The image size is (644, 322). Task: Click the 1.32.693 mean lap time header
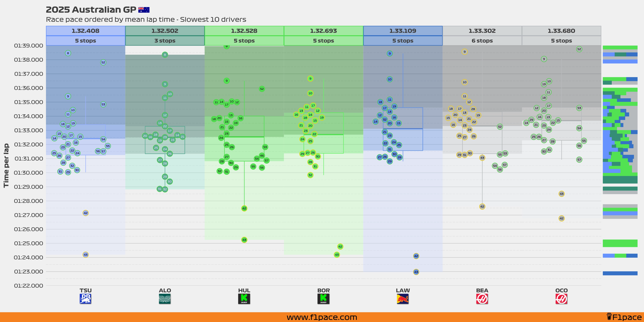point(323,31)
